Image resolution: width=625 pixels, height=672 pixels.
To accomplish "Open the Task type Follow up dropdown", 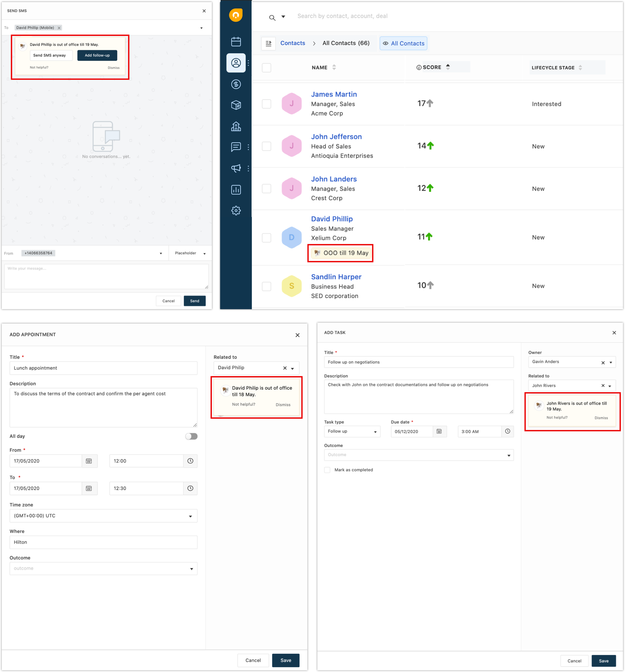I will coord(352,432).
